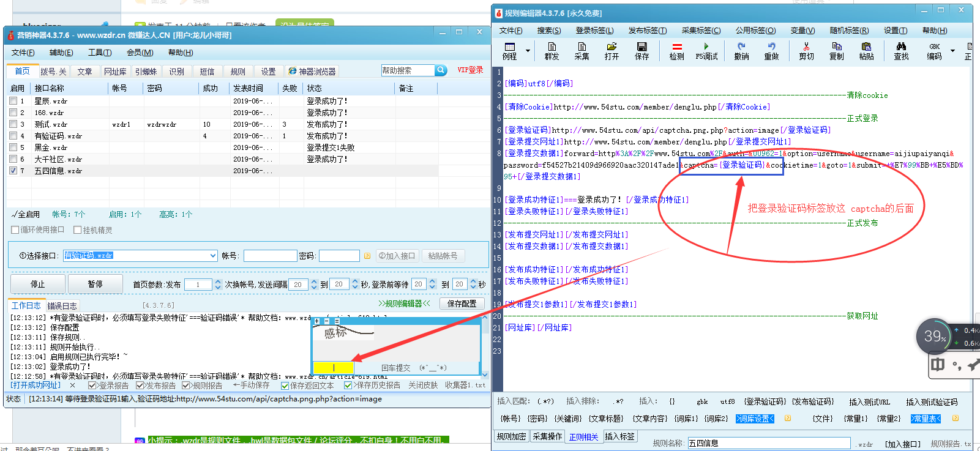This screenshot has height=451, width=980.
Task: Click the 停止 button
Action: 37,284
